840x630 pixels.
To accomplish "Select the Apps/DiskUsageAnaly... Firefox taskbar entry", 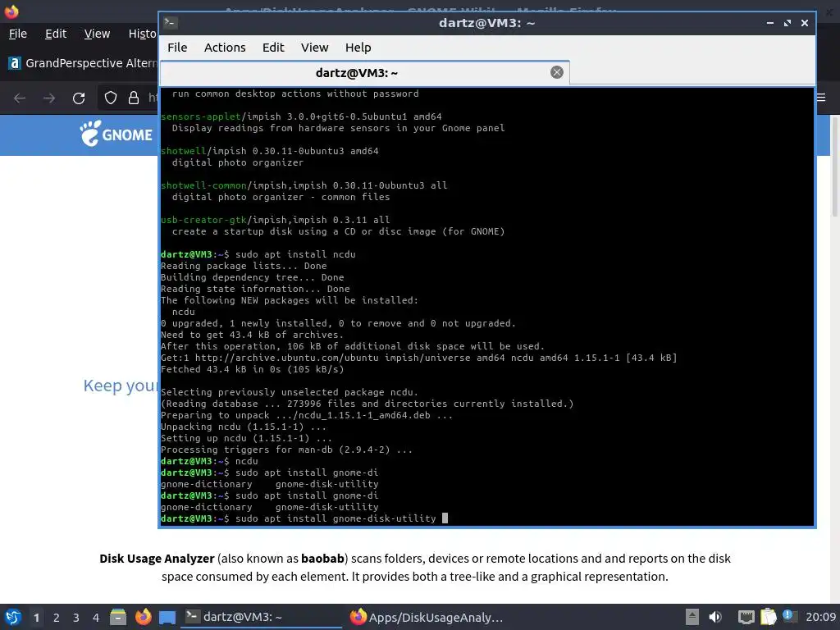I will coord(426,617).
